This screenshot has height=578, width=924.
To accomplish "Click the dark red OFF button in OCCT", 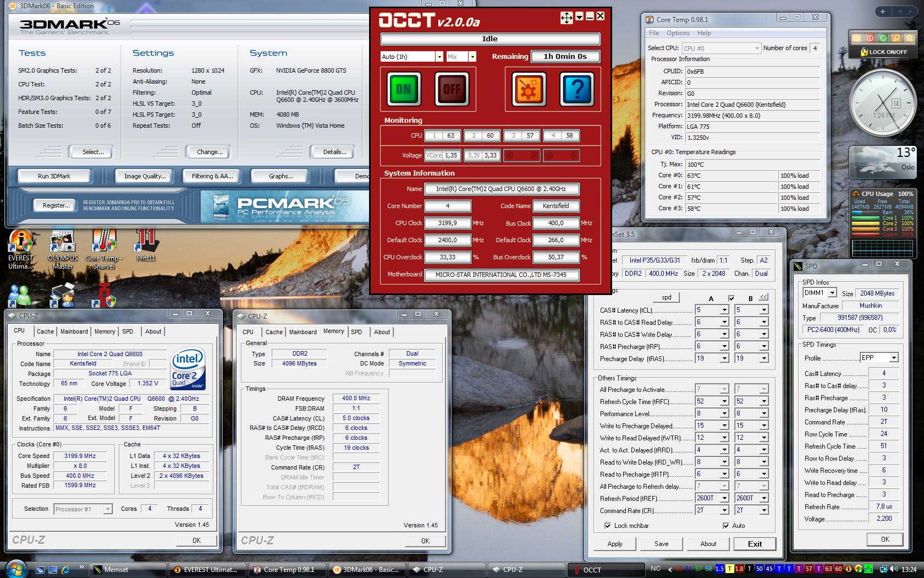I will (452, 89).
